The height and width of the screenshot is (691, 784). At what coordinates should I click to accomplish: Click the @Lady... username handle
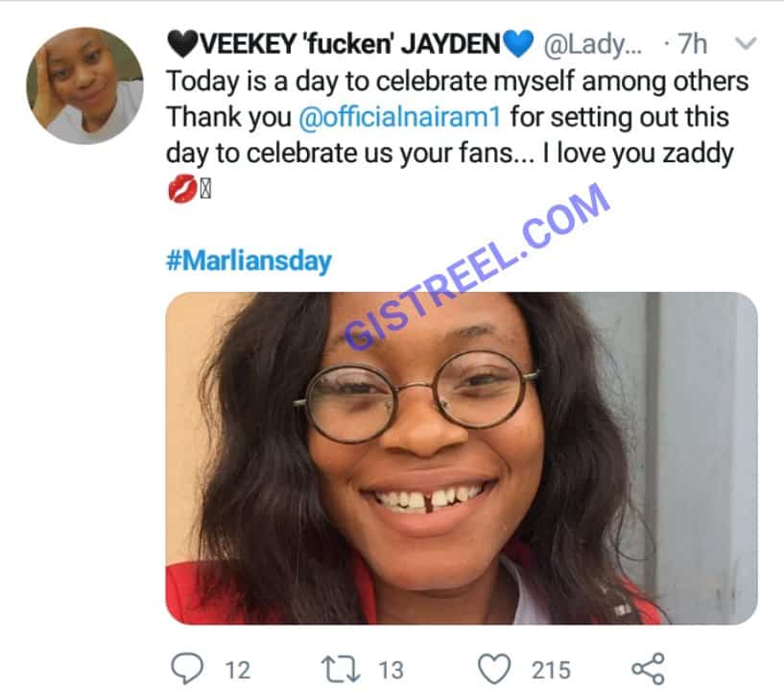pyautogui.click(x=592, y=44)
